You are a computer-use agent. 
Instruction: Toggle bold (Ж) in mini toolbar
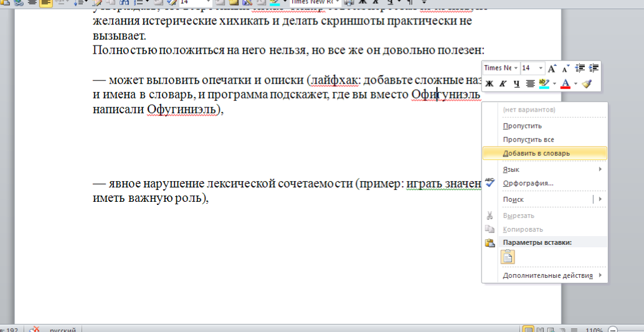[490, 83]
